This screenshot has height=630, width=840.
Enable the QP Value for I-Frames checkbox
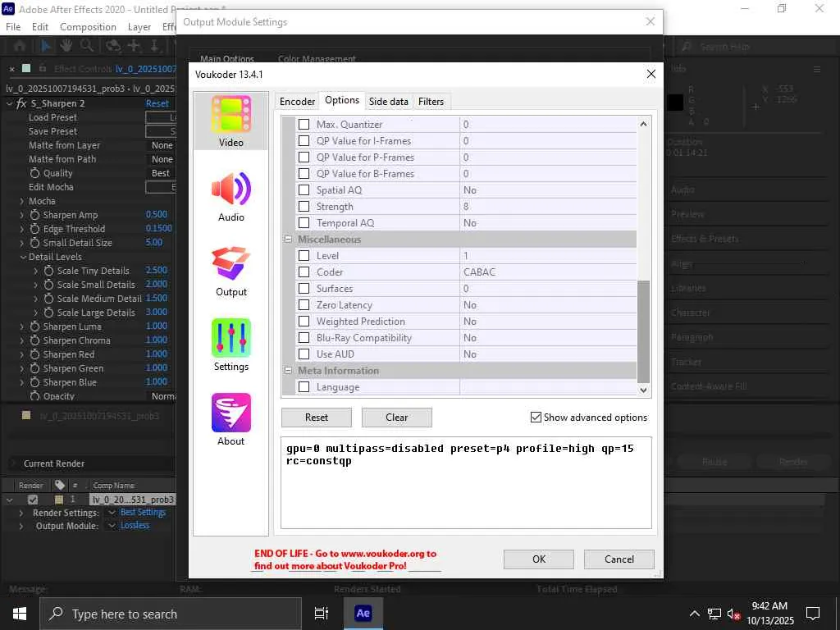(304, 141)
